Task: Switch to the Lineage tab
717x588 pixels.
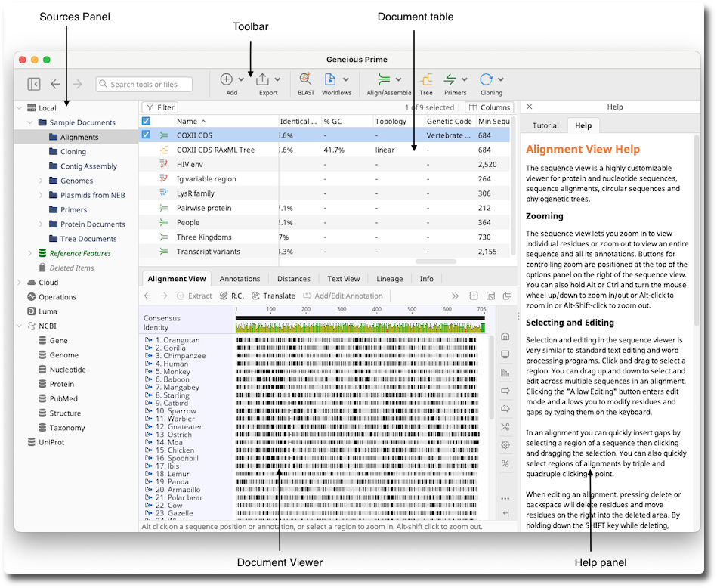Action: coord(390,279)
